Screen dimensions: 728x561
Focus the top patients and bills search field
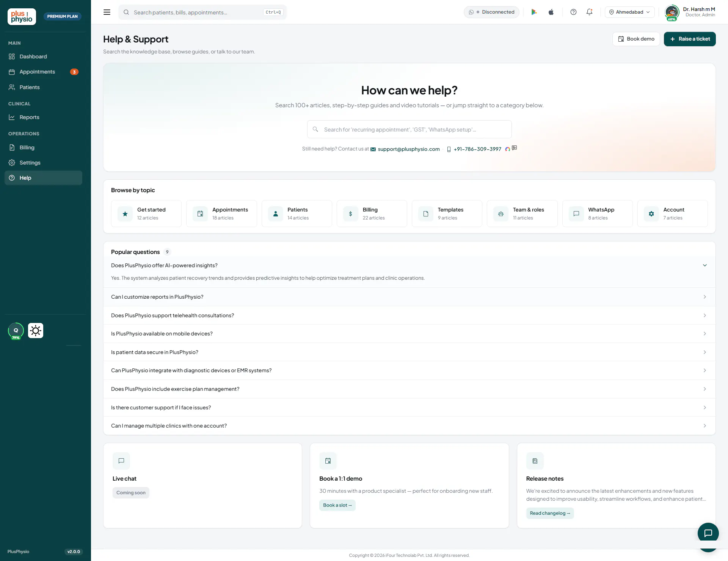pyautogui.click(x=202, y=12)
